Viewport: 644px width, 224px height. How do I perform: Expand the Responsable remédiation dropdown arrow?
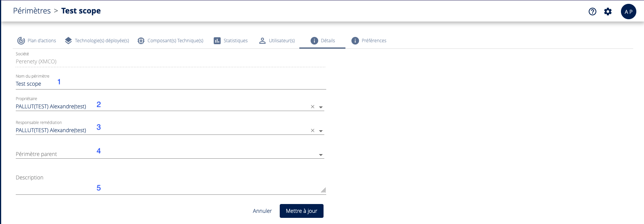321,131
